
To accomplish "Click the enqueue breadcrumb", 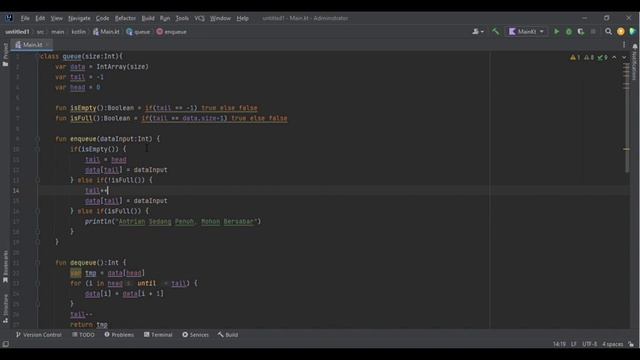I will tap(171, 31).
